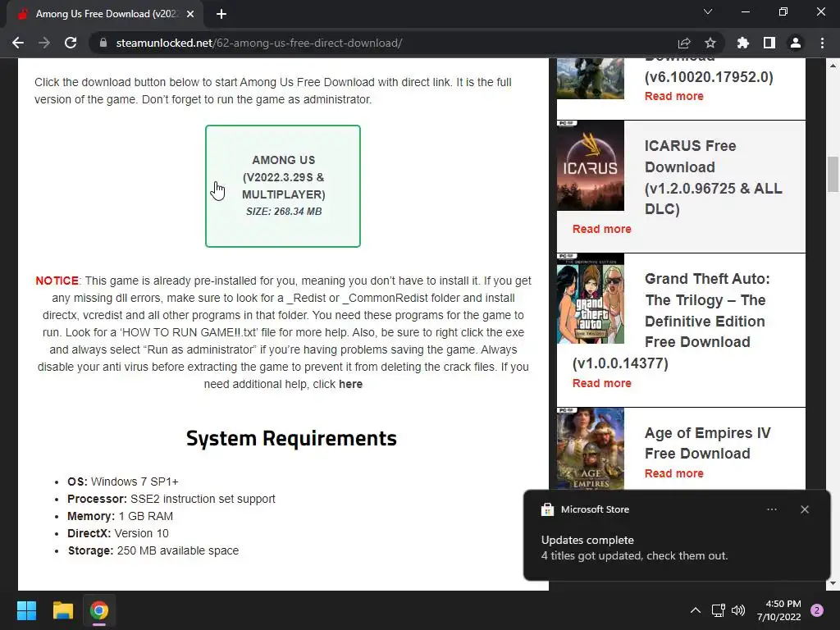Open a new browser tab
The image size is (840, 630).
pos(221,14)
